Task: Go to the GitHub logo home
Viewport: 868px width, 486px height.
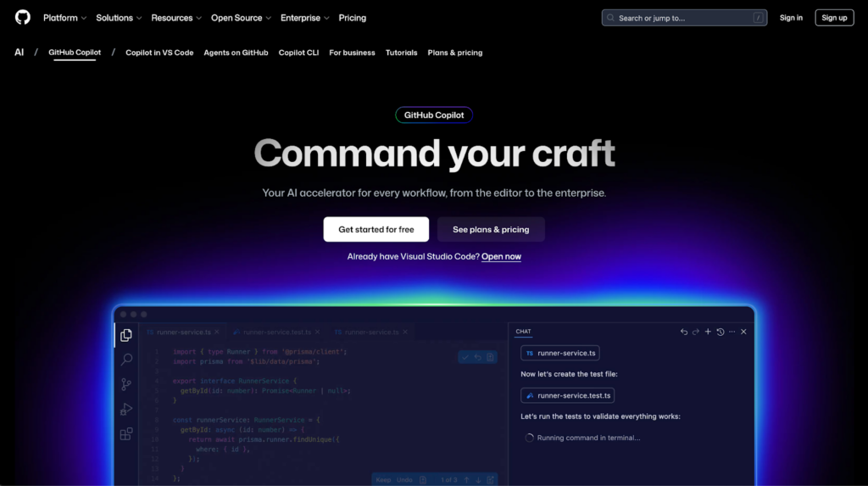Action: coord(23,17)
